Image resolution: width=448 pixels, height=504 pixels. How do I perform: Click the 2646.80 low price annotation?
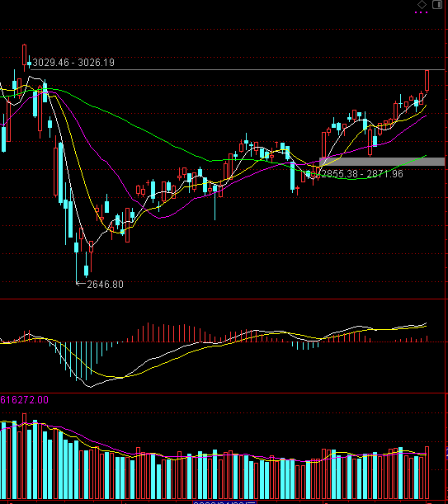click(x=105, y=285)
